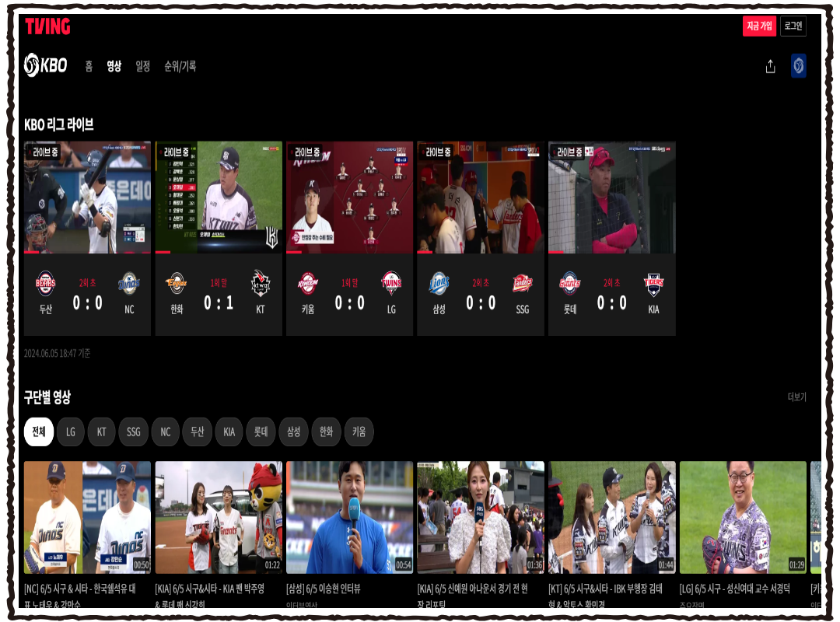Play the KIA 팬 박주영 시구 video thumbnail
This screenshot has width=840, height=622.
[219, 518]
